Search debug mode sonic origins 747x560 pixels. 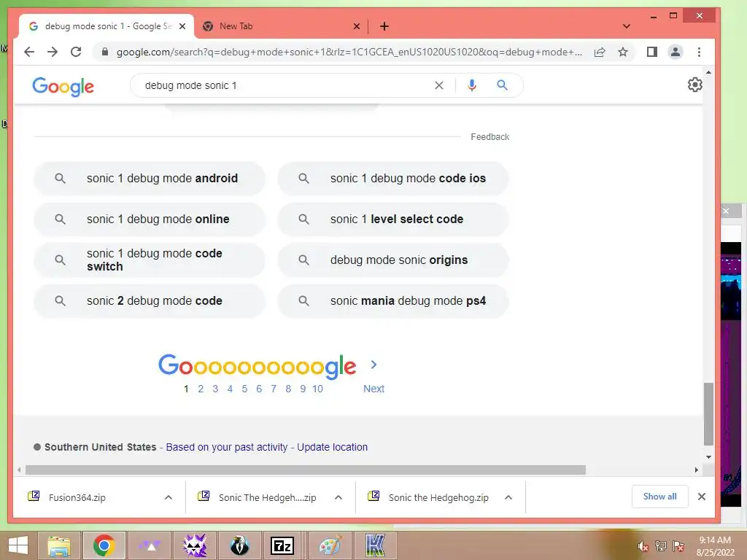pos(393,260)
